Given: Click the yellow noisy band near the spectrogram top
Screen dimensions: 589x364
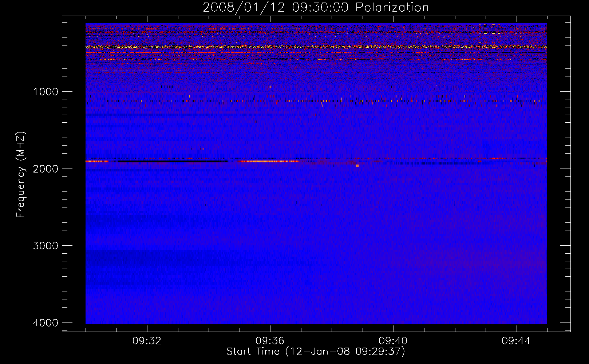Looking at the screenshot, I should (316, 47).
